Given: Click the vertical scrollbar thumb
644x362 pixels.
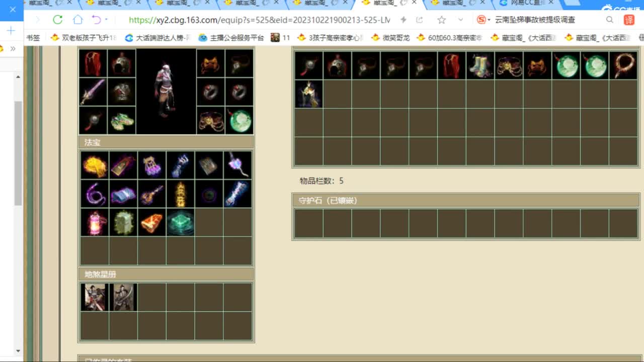Looking at the screenshot, I should [x=18, y=153].
